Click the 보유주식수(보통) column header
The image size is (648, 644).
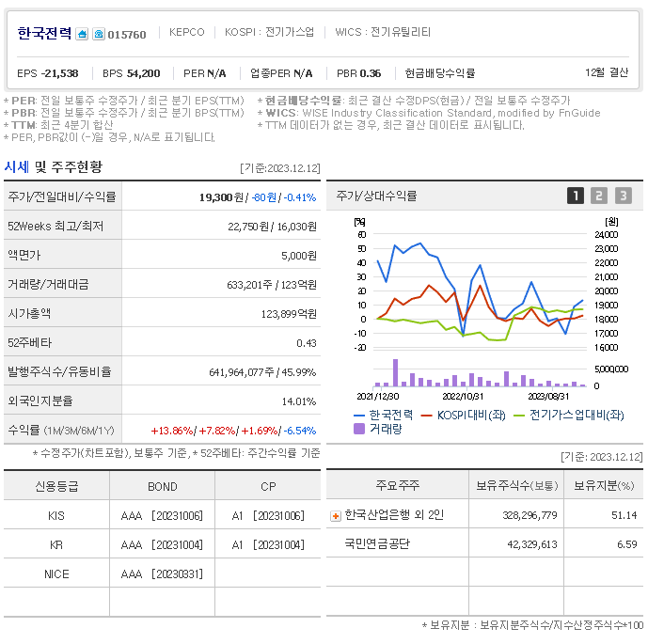[x=516, y=485]
